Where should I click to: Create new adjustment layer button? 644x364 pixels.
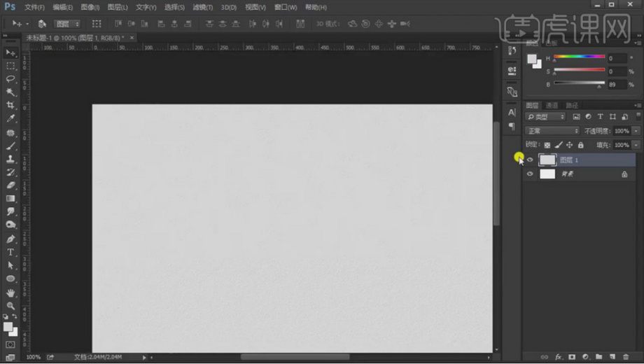click(x=585, y=357)
